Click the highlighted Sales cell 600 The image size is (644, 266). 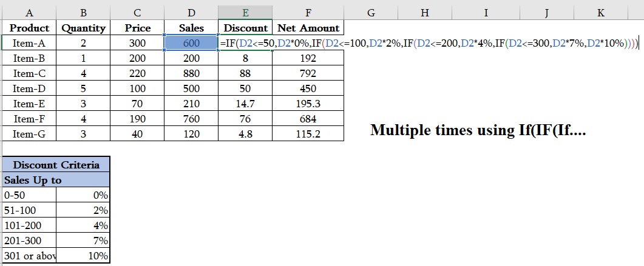coord(191,43)
